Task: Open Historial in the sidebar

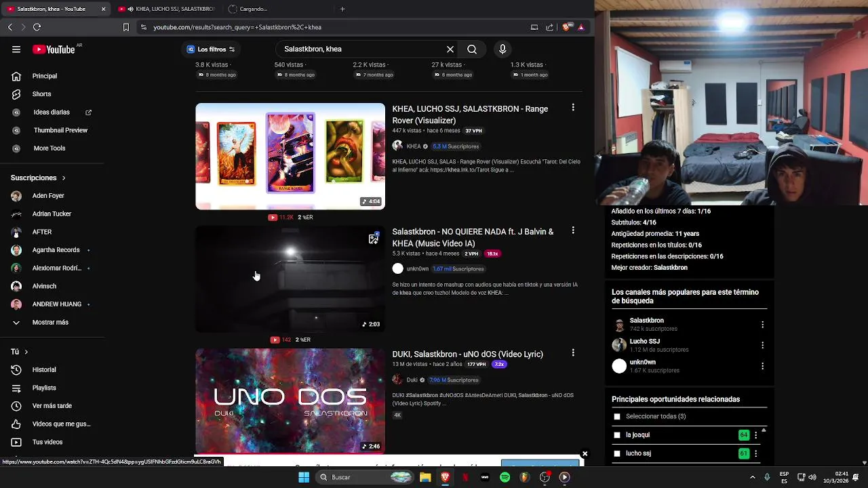Action: pos(44,369)
